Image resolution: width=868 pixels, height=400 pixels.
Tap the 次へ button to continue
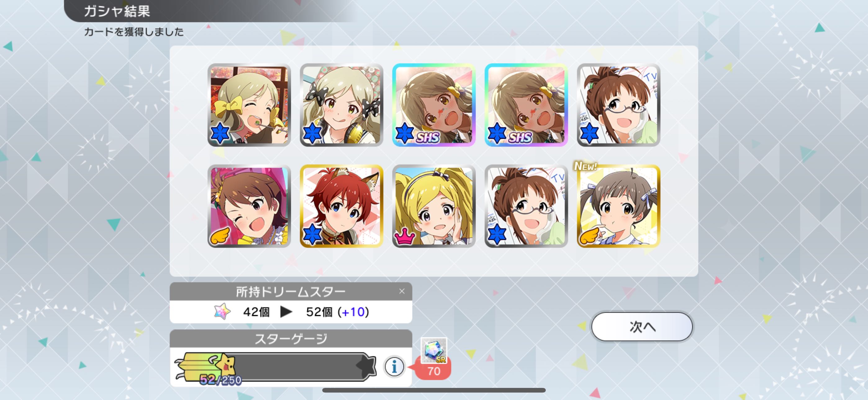642,327
